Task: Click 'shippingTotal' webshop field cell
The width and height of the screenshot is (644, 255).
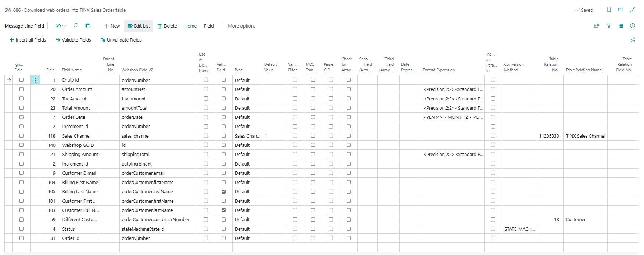Action: (158, 155)
